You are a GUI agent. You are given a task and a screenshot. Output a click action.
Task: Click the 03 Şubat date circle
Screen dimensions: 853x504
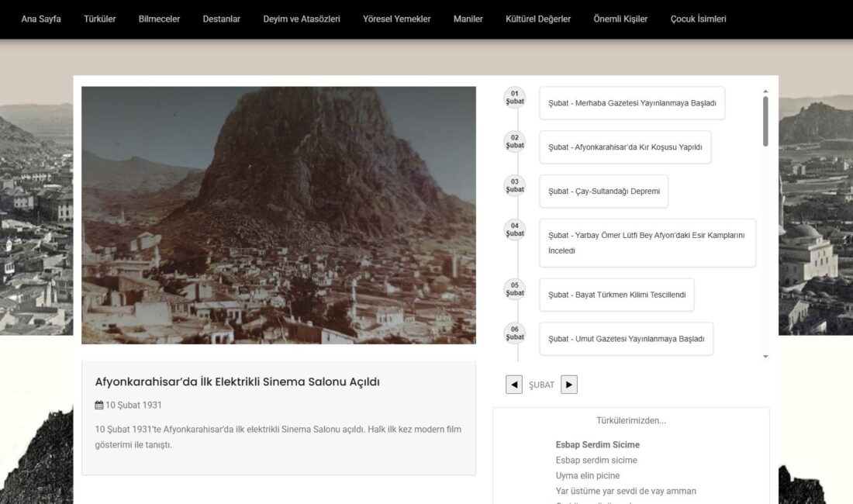click(515, 186)
